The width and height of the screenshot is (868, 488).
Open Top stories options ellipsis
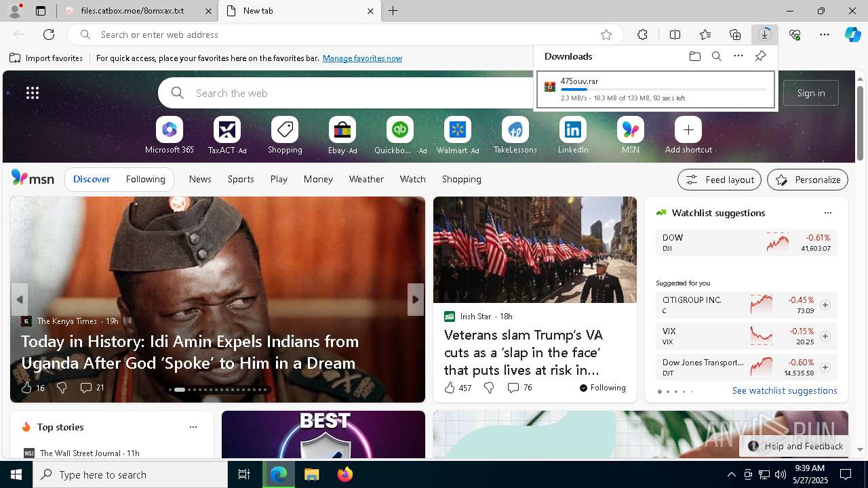[x=193, y=427]
